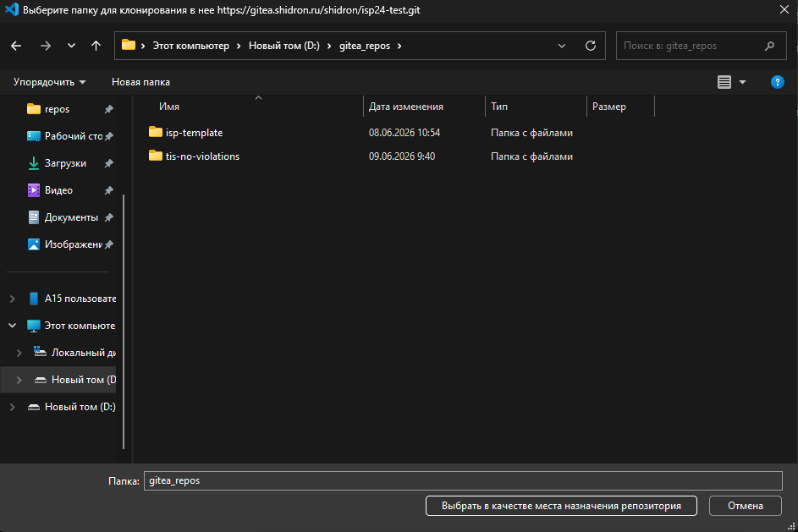798x532 pixels.
Task: Click the up-one-level arrow icon
Action: click(x=96, y=46)
